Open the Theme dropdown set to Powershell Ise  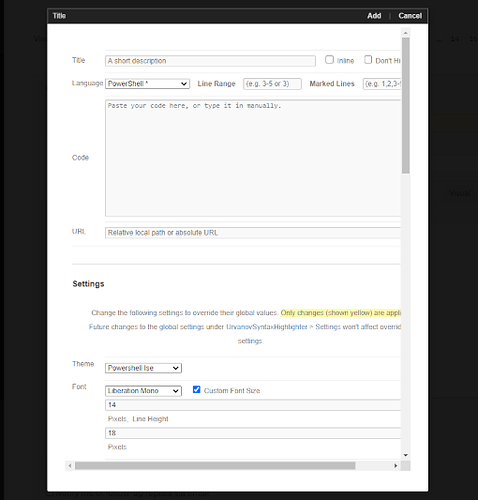pos(143,368)
